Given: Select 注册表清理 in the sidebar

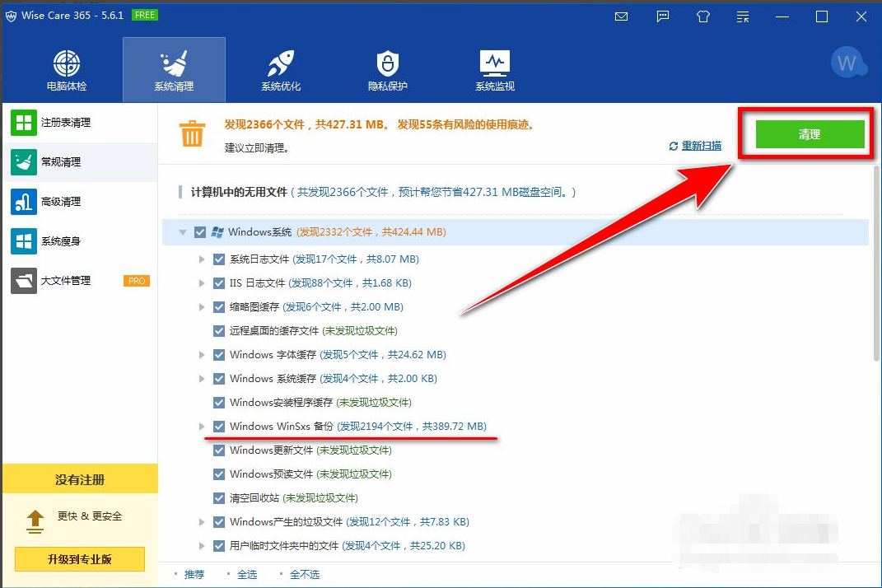Looking at the screenshot, I should [66, 123].
